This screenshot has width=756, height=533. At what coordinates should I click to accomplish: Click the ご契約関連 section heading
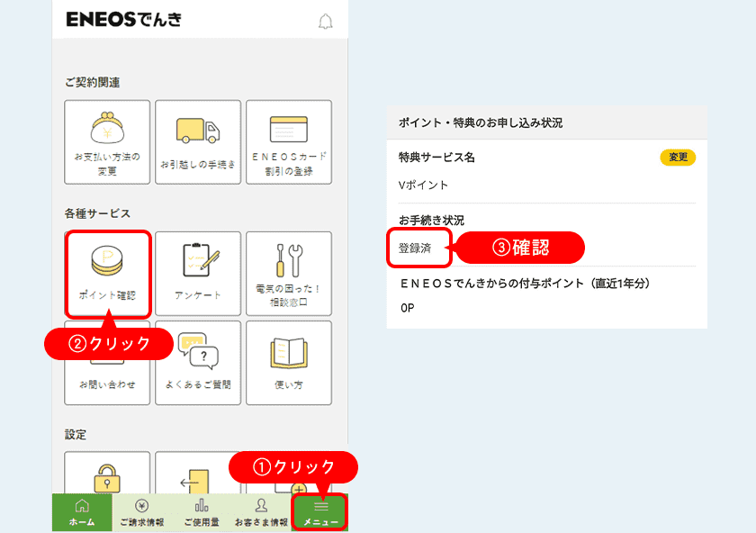pos(92,83)
